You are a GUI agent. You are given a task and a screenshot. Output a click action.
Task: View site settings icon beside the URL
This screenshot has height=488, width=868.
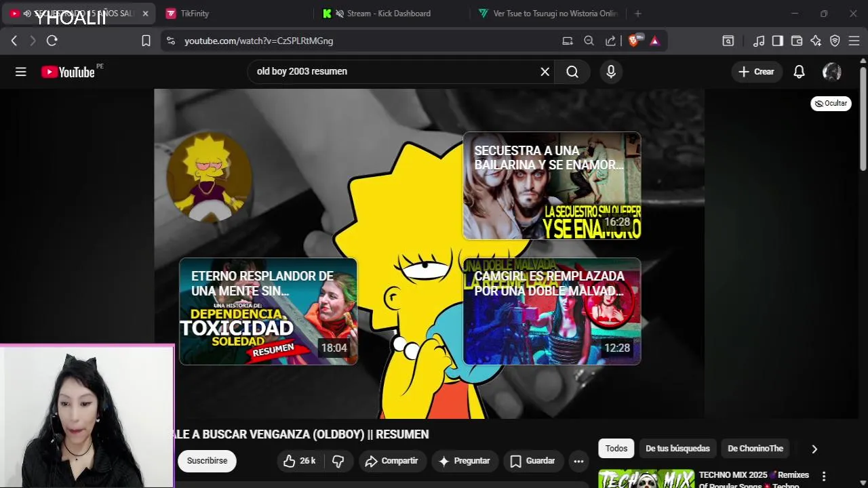pos(170,41)
